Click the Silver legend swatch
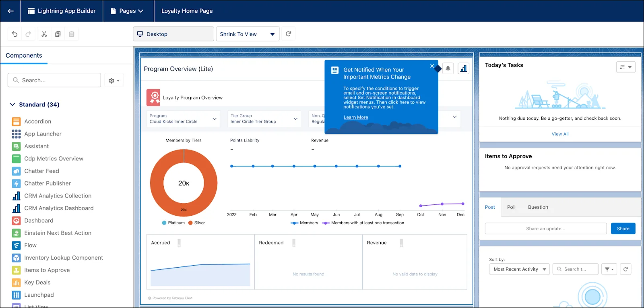 (190, 223)
